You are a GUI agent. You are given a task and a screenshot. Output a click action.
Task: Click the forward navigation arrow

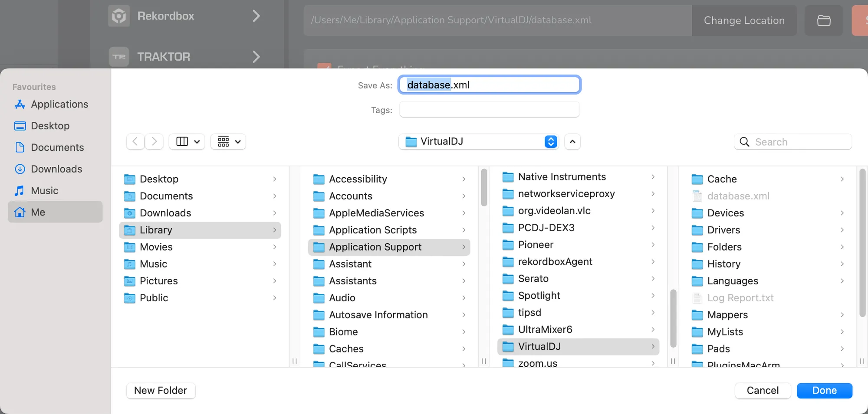(x=154, y=142)
